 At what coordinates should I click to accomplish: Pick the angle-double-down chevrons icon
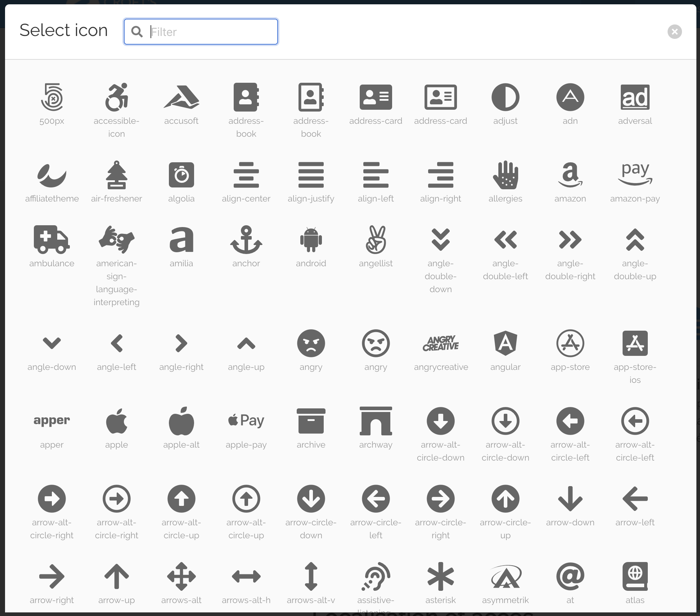pyautogui.click(x=440, y=240)
